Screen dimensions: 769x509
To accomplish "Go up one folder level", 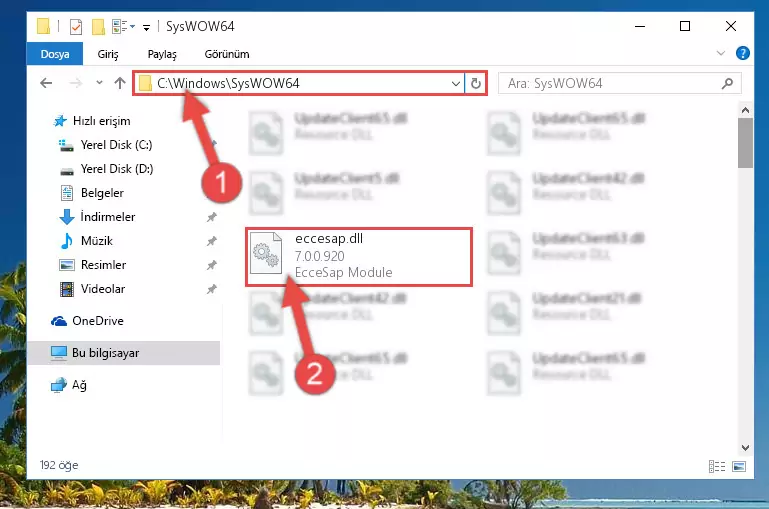I will point(120,83).
